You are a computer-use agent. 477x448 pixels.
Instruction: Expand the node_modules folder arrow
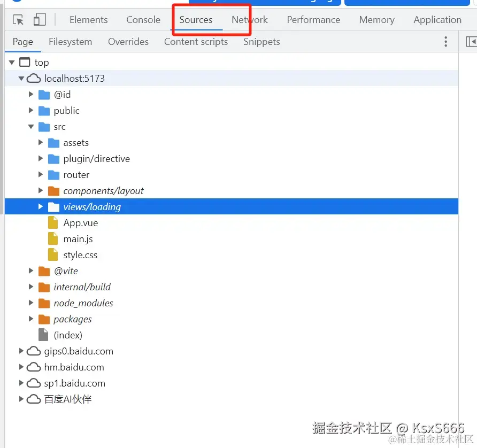click(x=31, y=303)
